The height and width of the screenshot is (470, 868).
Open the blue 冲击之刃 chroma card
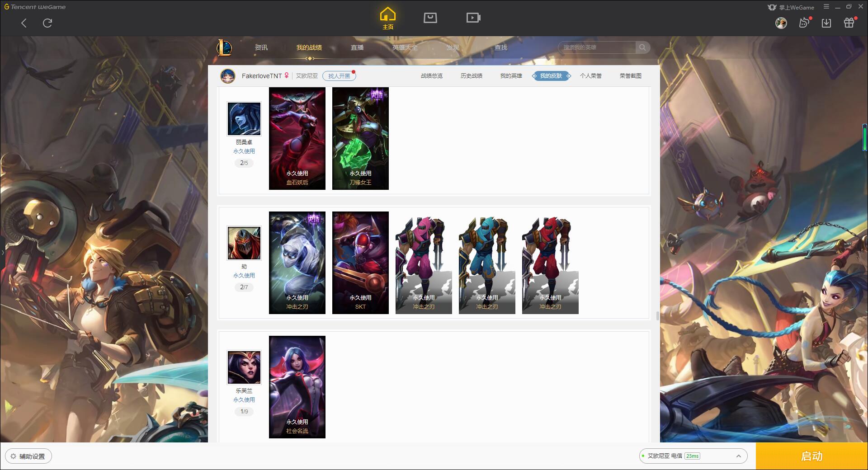487,263
